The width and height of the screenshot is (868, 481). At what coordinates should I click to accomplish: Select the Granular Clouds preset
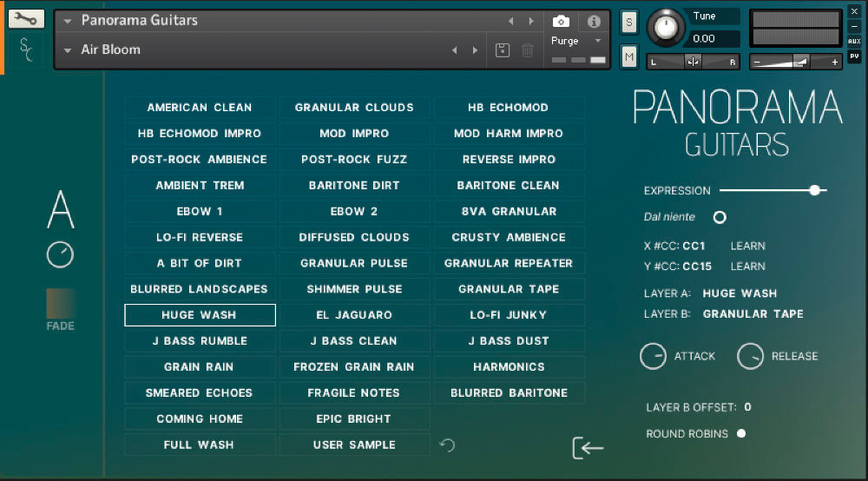[x=354, y=108]
